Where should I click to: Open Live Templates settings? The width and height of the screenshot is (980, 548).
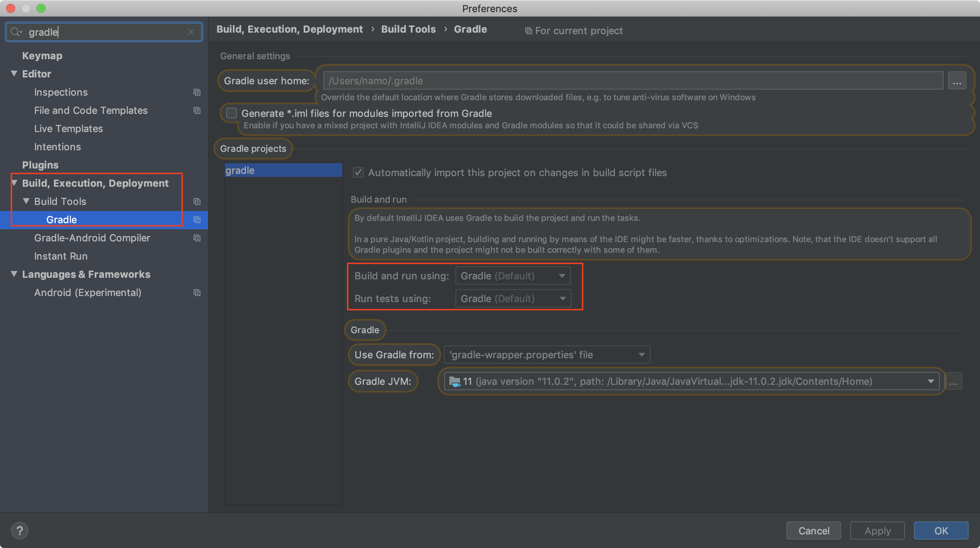[x=68, y=129]
